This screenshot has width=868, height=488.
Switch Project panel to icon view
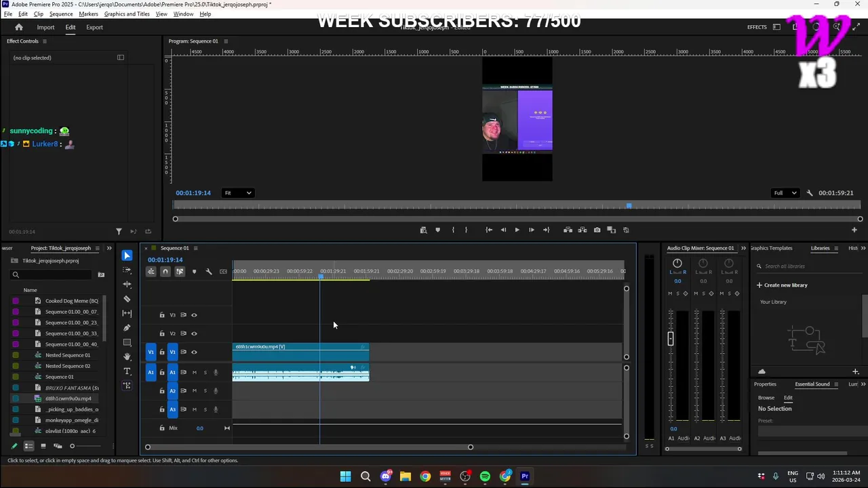(43, 446)
